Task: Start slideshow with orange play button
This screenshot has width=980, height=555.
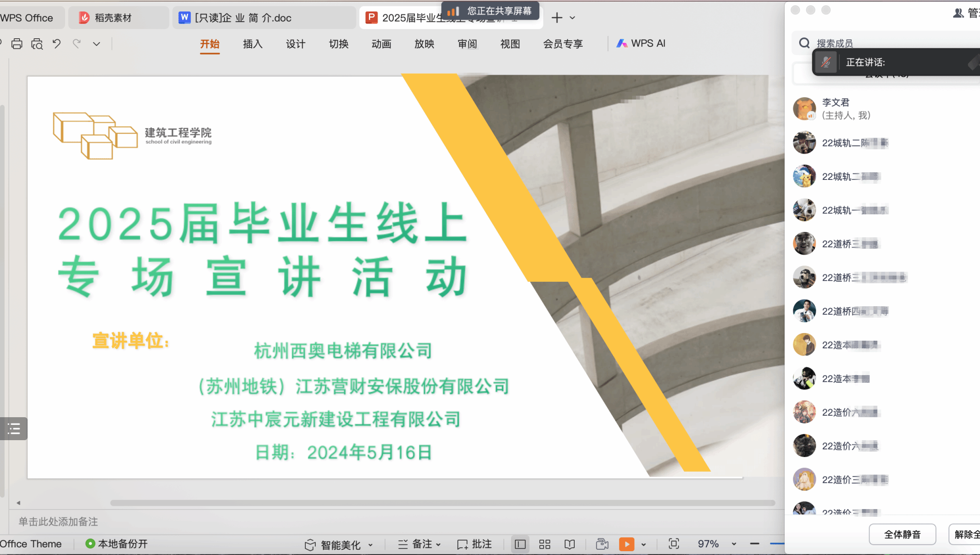Action: [x=626, y=544]
